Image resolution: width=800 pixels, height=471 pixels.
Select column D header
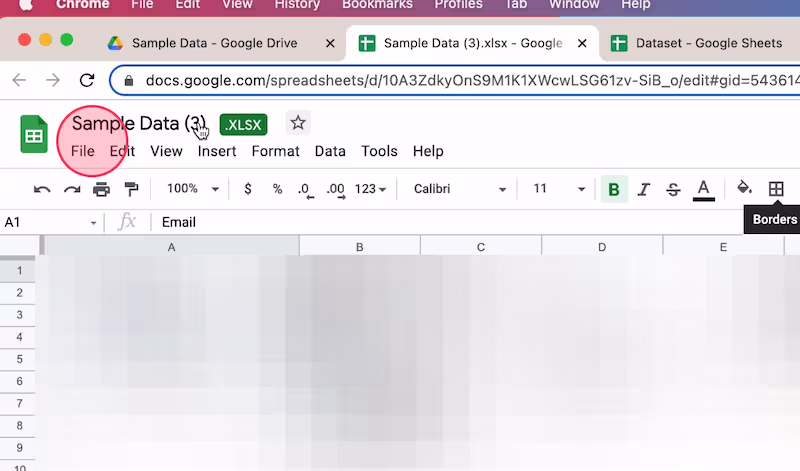tap(602, 247)
